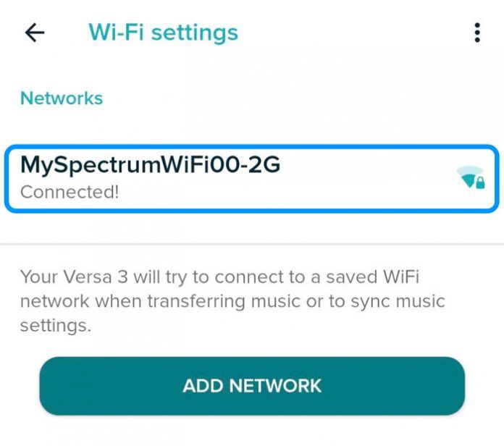Click the "2G" suffix of the network name
The height and width of the screenshot is (446, 504).
pyautogui.click(x=263, y=165)
